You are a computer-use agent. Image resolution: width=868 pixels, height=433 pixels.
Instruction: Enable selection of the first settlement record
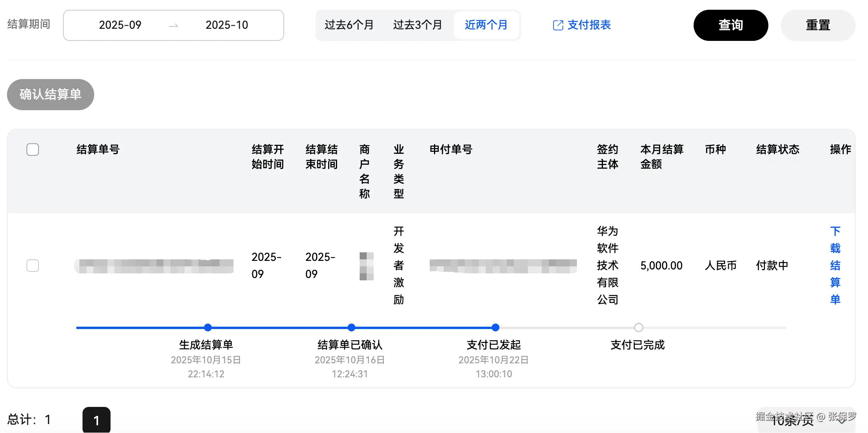click(33, 266)
